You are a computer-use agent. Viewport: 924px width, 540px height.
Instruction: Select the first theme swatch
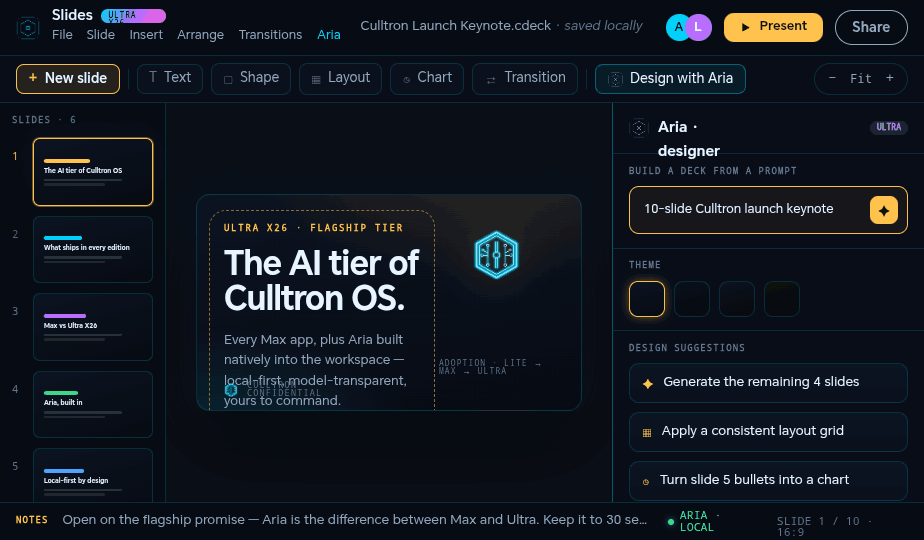646,299
